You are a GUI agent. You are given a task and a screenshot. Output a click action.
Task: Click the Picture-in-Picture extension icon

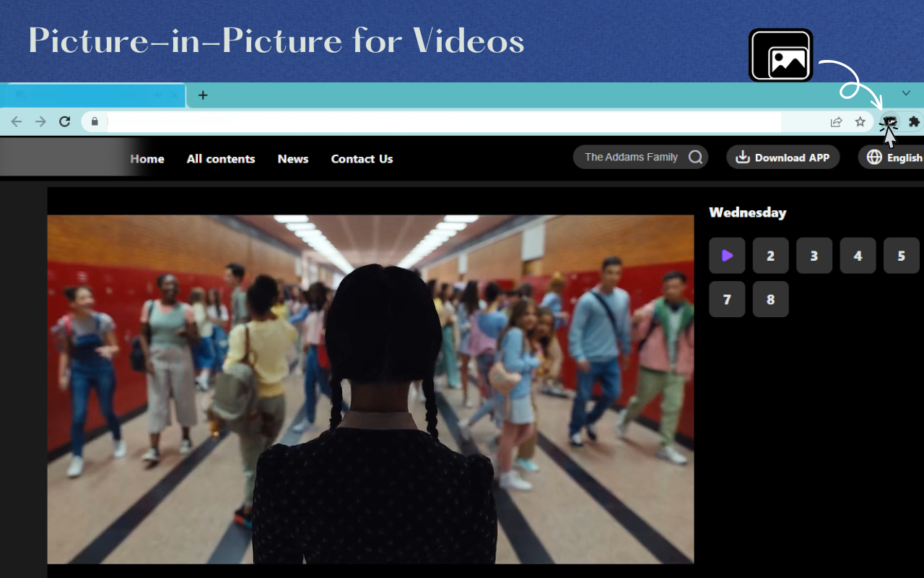tap(890, 122)
